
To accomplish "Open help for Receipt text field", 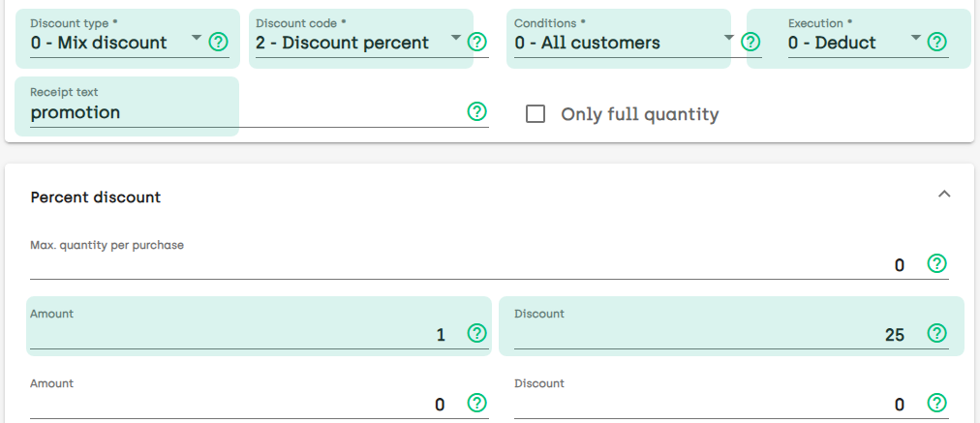I will coord(476,111).
